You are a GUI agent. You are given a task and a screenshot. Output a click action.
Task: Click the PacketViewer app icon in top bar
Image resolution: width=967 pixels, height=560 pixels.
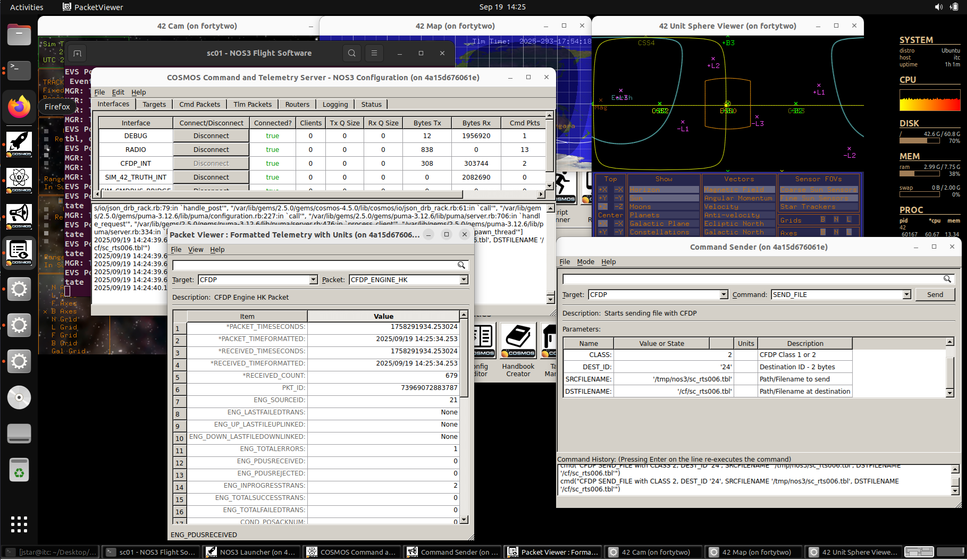click(67, 7)
